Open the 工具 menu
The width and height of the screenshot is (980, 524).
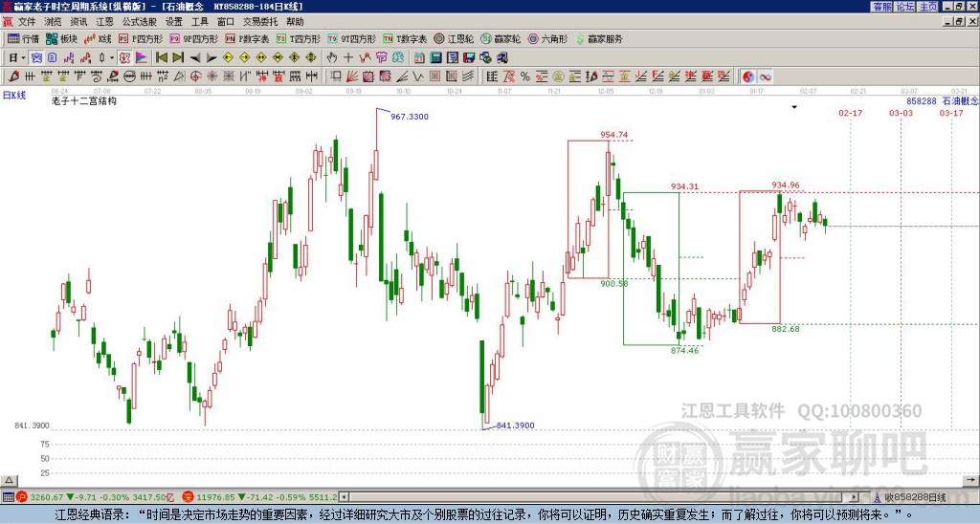[199, 22]
